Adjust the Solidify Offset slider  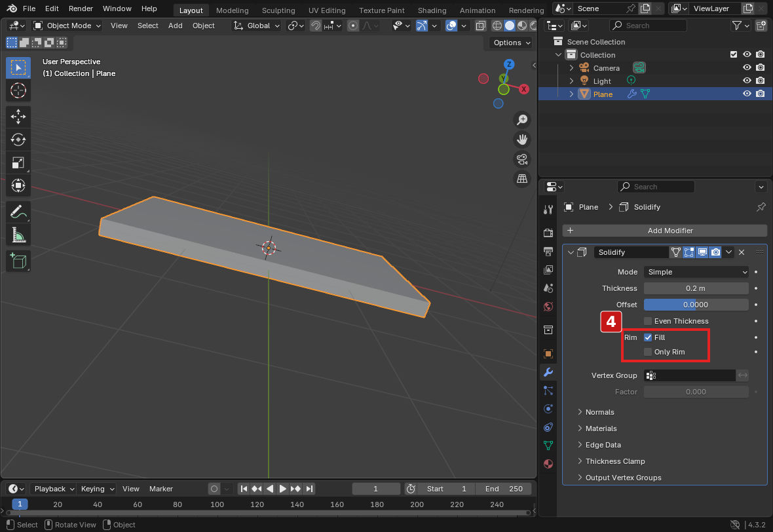(696, 305)
